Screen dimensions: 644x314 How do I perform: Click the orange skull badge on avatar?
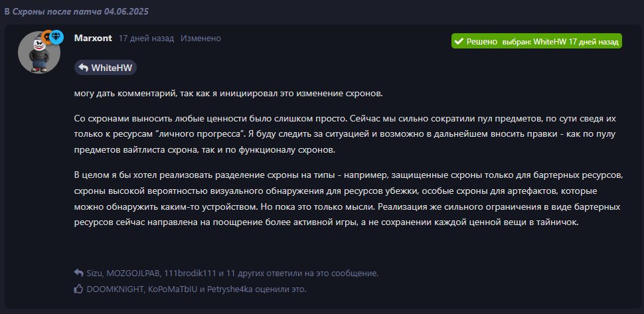(x=47, y=37)
